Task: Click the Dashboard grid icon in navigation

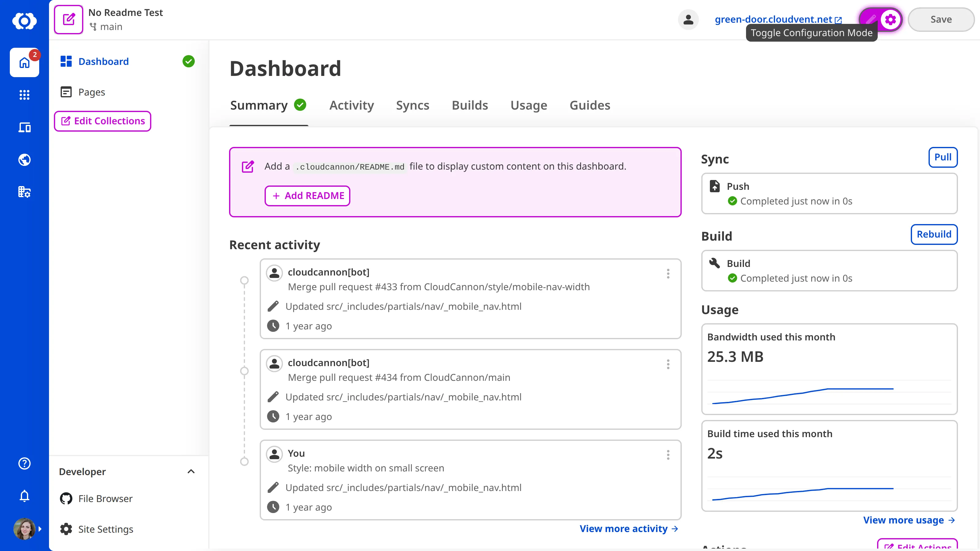Action: pyautogui.click(x=66, y=61)
